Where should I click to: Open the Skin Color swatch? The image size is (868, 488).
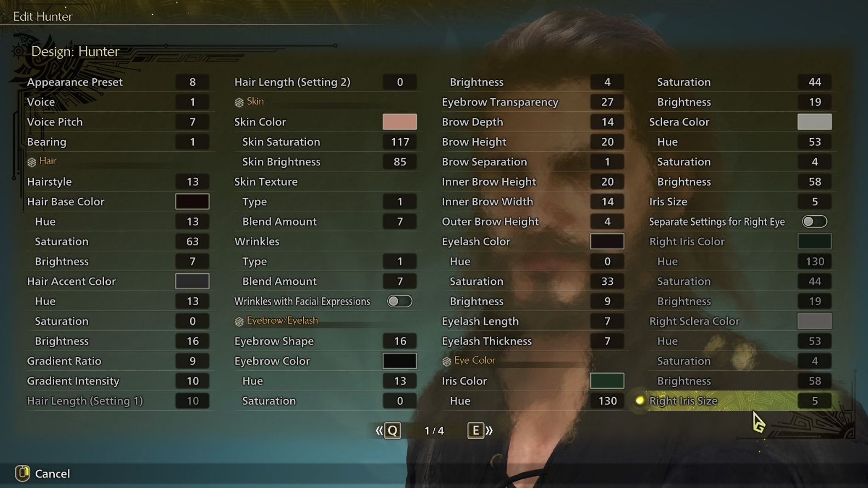click(x=400, y=122)
